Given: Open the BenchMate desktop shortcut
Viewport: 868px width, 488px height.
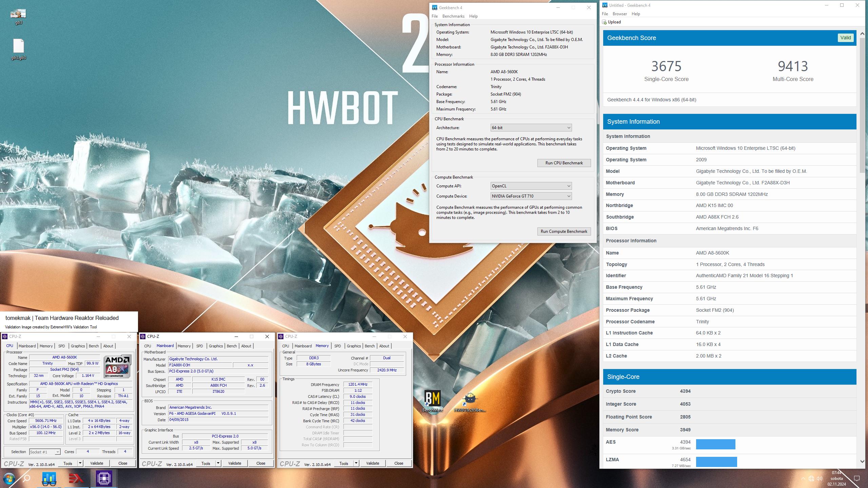Looking at the screenshot, I should [432, 401].
